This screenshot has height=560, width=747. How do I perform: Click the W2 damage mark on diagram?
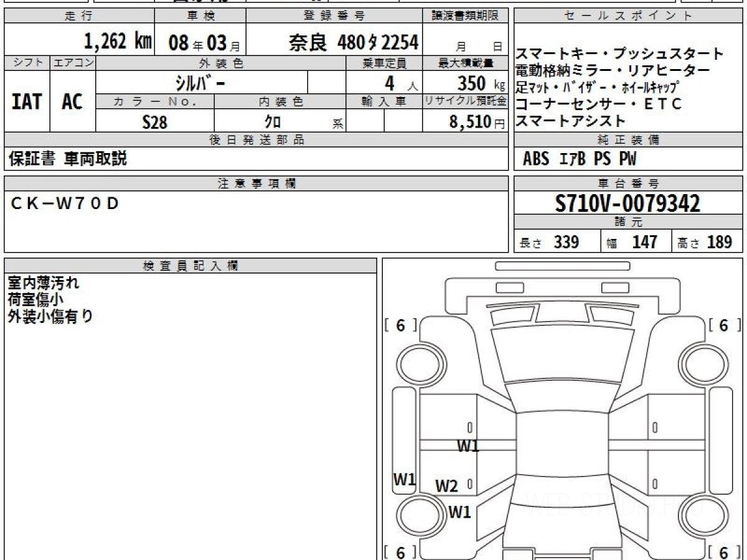point(446,486)
